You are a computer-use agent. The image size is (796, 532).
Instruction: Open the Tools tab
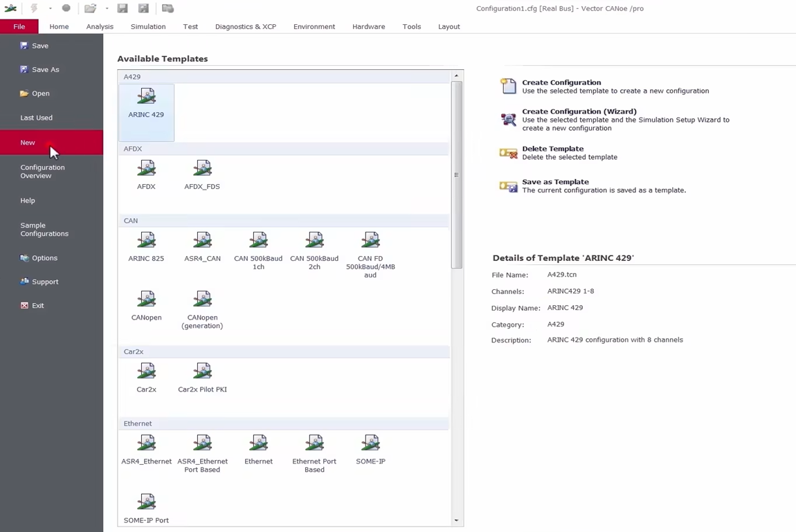412,26
